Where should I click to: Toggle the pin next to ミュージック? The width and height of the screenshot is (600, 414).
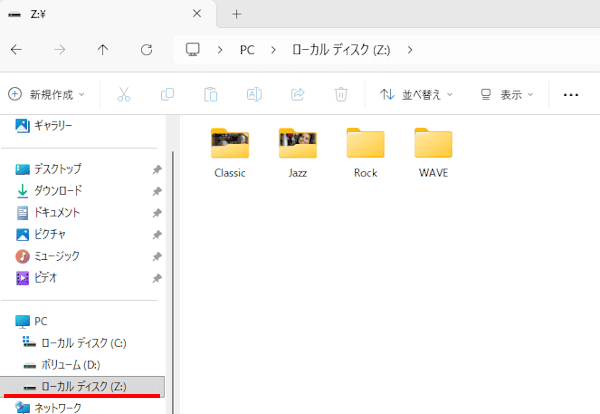coord(157,256)
